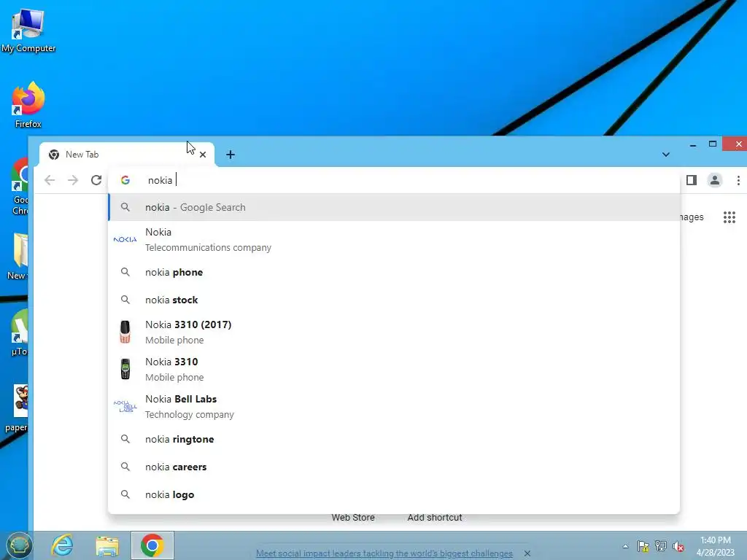Viewport: 747px width, 560px height.
Task: Click the Google G icon in address bar
Action: 125,180
